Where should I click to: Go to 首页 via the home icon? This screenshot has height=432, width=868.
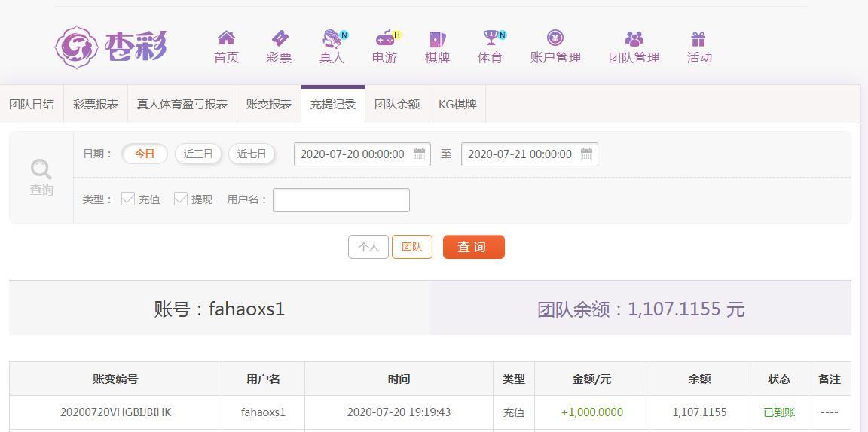(226, 38)
